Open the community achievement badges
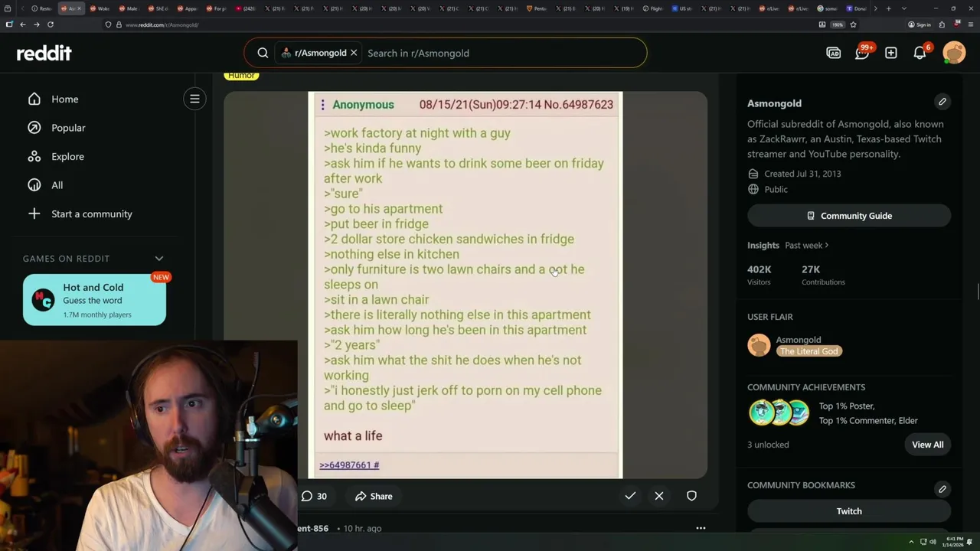The width and height of the screenshot is (980, 551). 779,412
